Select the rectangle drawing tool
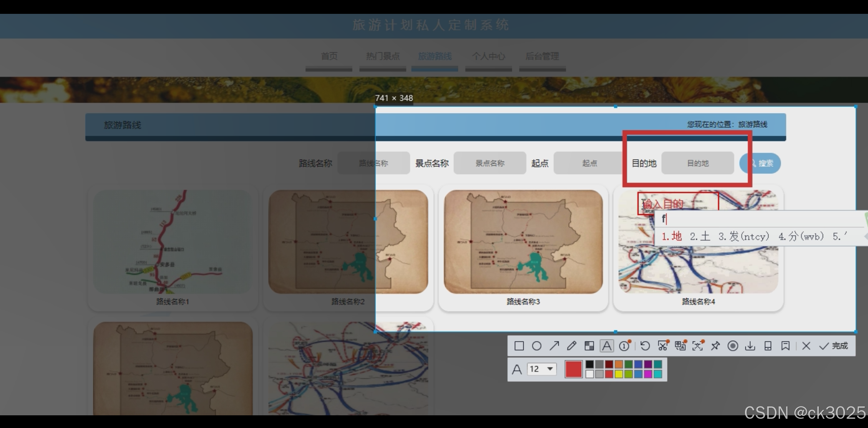 [519, 346]
